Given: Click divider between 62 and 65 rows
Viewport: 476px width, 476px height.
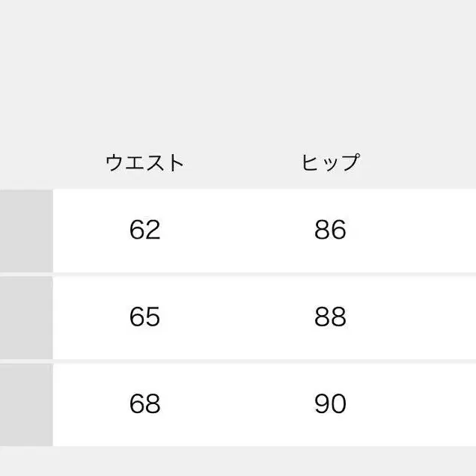Looking at the screenshot, I should 238,274.
